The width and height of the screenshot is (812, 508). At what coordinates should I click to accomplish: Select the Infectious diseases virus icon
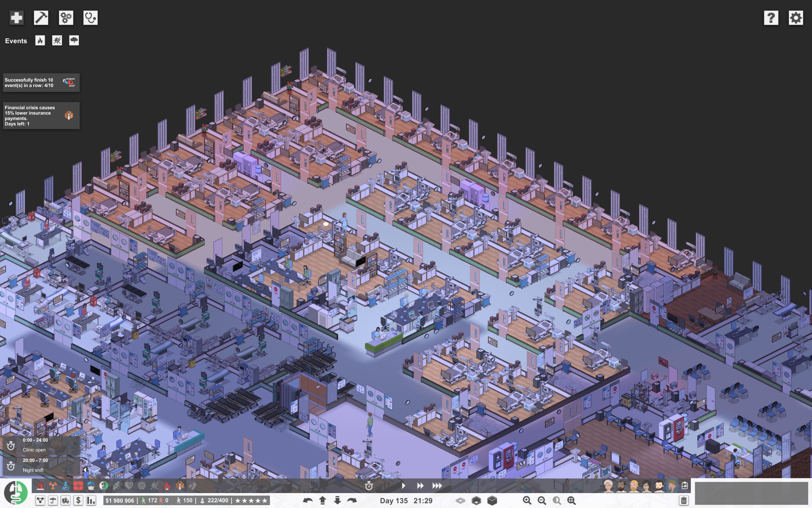tap(154, 485)
